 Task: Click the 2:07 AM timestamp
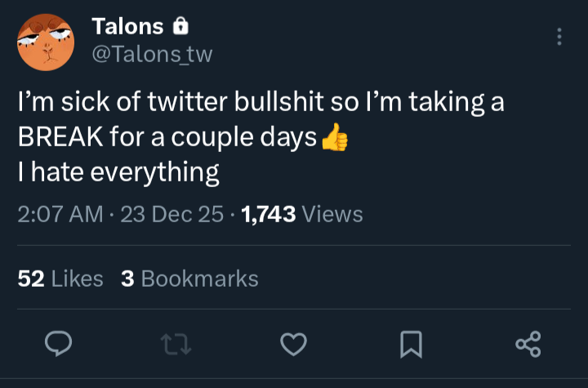pyautogui.click(x=60, y=214)
